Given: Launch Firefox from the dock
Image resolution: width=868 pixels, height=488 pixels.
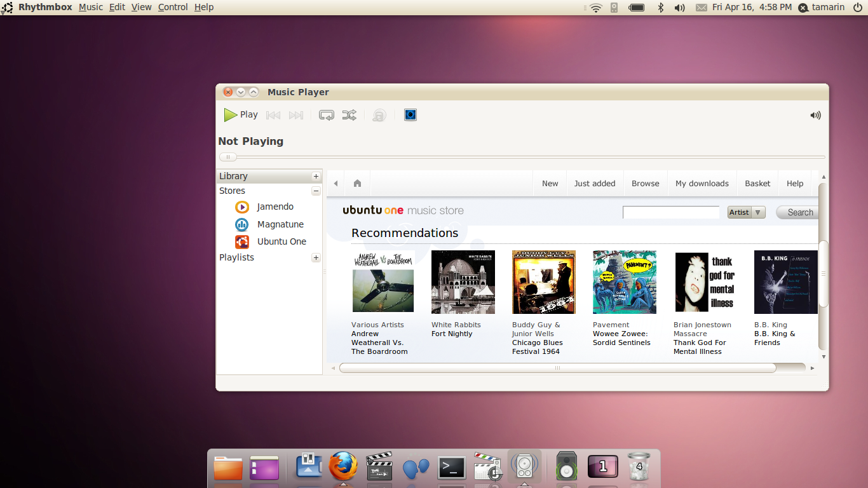Looking at the screenshot, I should point(343,466).
